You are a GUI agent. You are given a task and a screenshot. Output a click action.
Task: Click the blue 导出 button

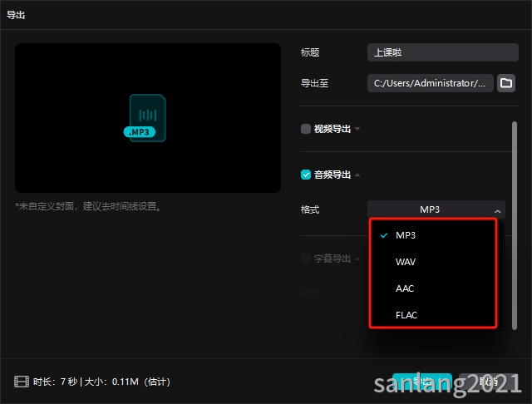pos(422,382)
